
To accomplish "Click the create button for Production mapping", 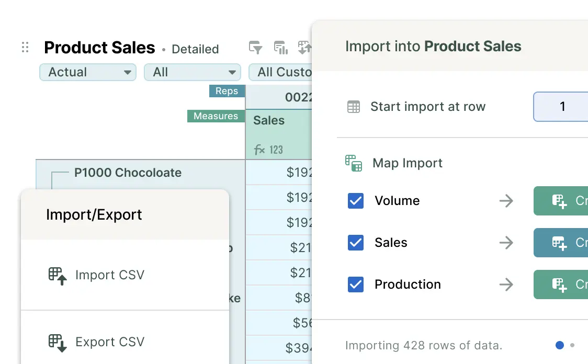I will (x=561, y=285).
